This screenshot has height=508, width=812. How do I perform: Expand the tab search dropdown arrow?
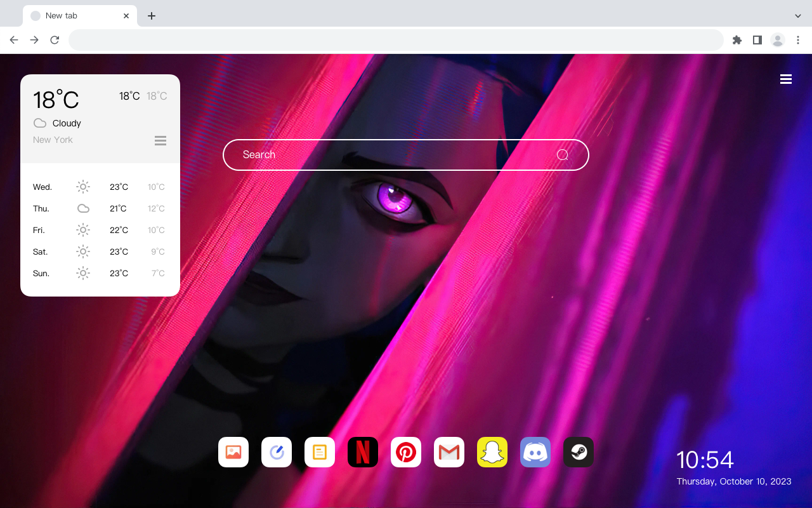(x=798, y=16)
